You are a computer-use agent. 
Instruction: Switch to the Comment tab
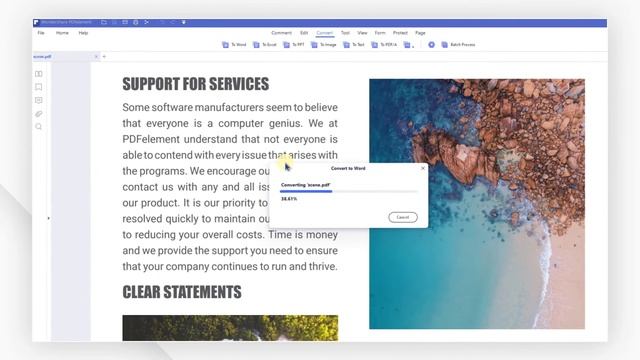click(281, 33)
